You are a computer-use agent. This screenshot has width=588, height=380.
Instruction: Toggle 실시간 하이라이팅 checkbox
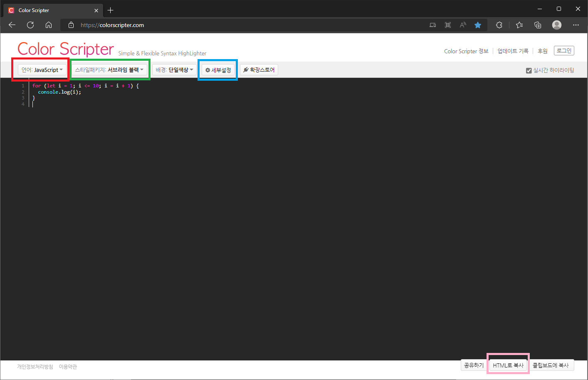[529, 70]
